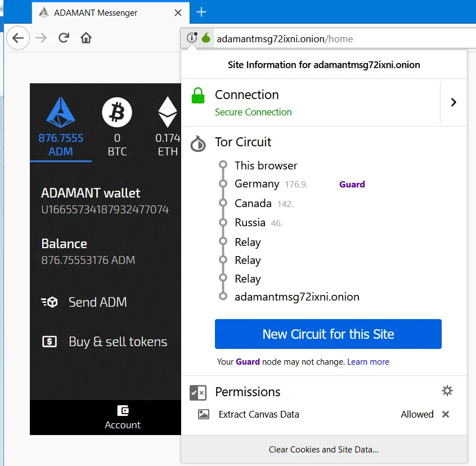Select the ADM wallet tab
This screenshot has height=466, width=476.
tap(61, 126)
